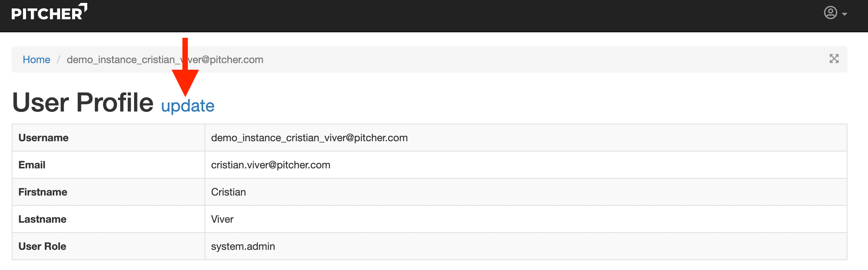Click the User Profile heading
The image size is (868, 270).
coord(83,102)
